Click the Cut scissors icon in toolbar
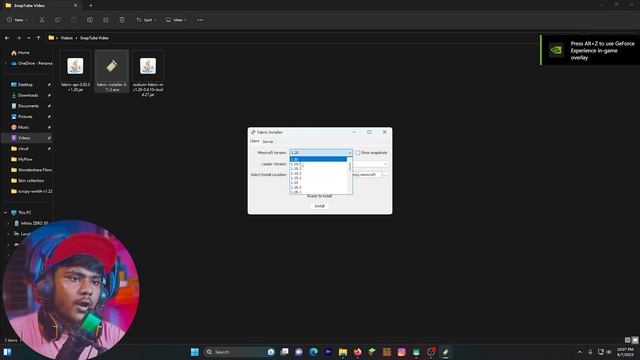 click(42, 20)
